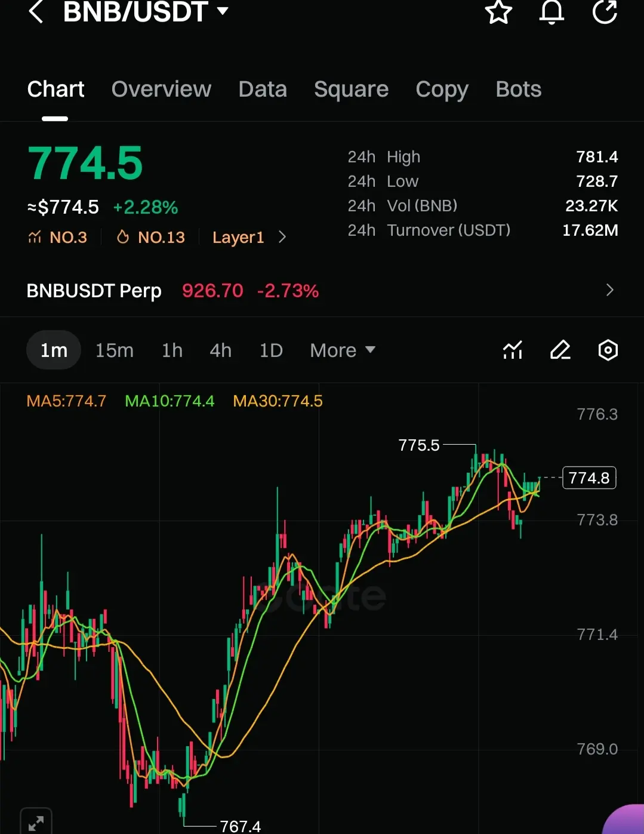Open the Layer1 category chevron
Viewport: 644px width, 834px height.
pos(282,237)
